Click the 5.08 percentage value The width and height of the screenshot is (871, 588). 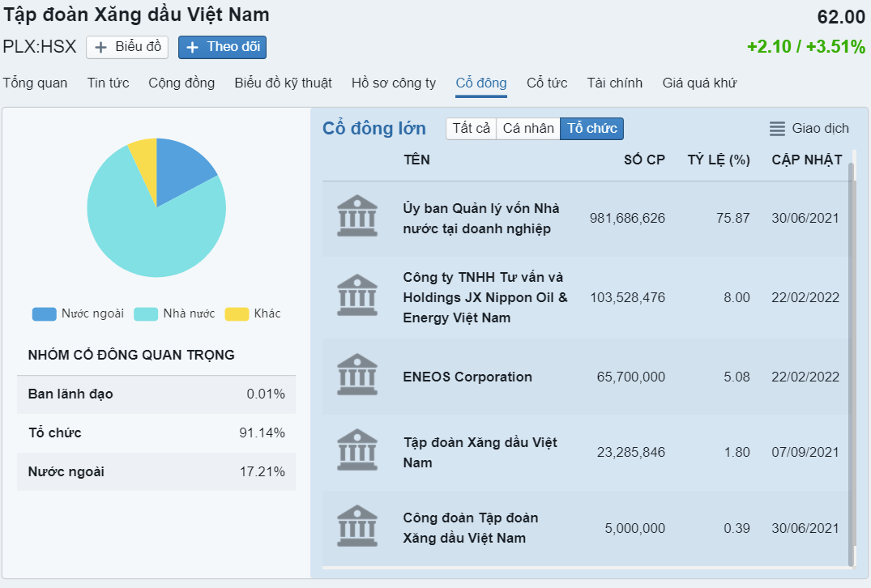pyautogui.click(x=737, y=377)
